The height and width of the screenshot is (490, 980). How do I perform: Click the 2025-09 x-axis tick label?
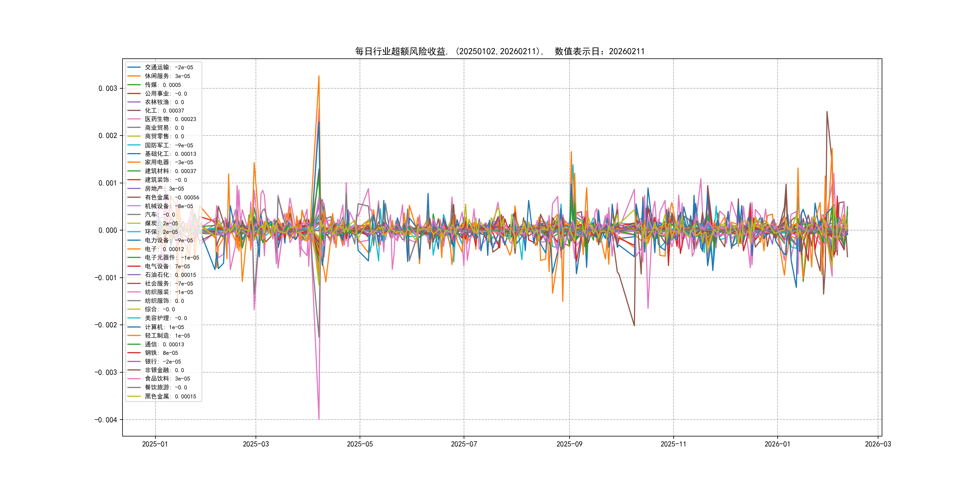coord(569,444)
